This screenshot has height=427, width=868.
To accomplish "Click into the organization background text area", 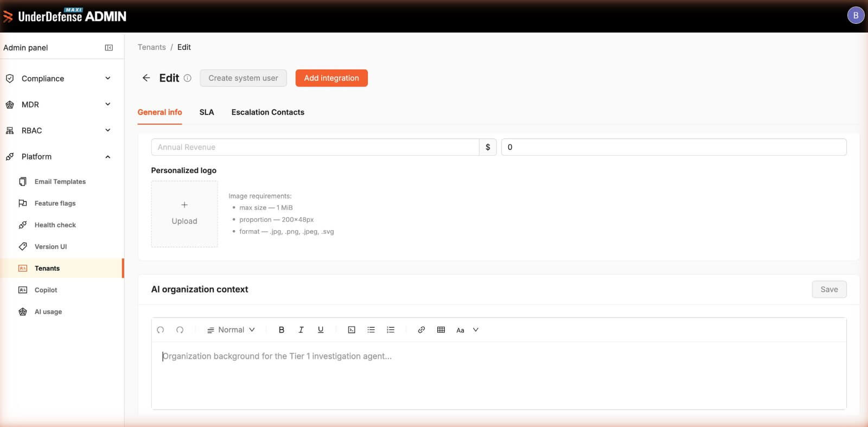I will (x=499, y=375).
